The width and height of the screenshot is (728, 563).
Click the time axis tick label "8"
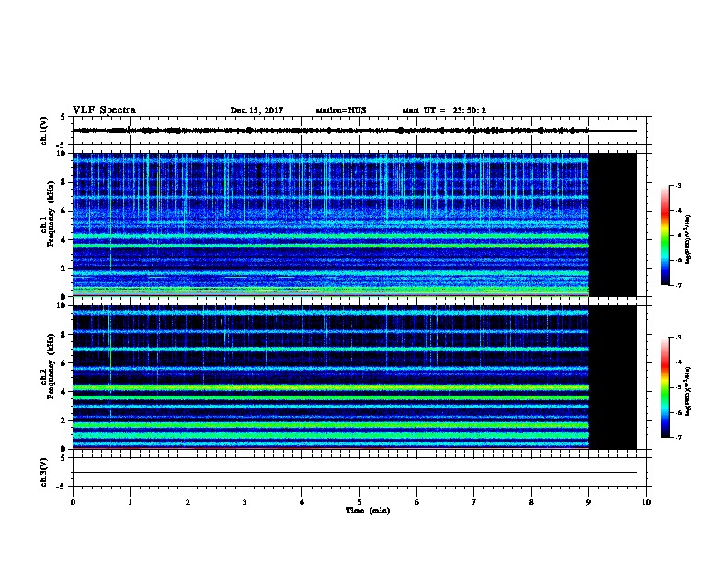pyautogui.click(x=531, y=501)
